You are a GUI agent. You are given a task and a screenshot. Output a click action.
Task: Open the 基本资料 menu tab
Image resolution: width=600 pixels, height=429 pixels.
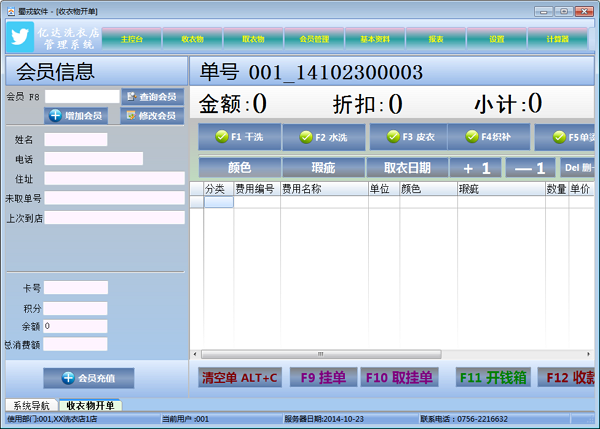click(375, 39)
